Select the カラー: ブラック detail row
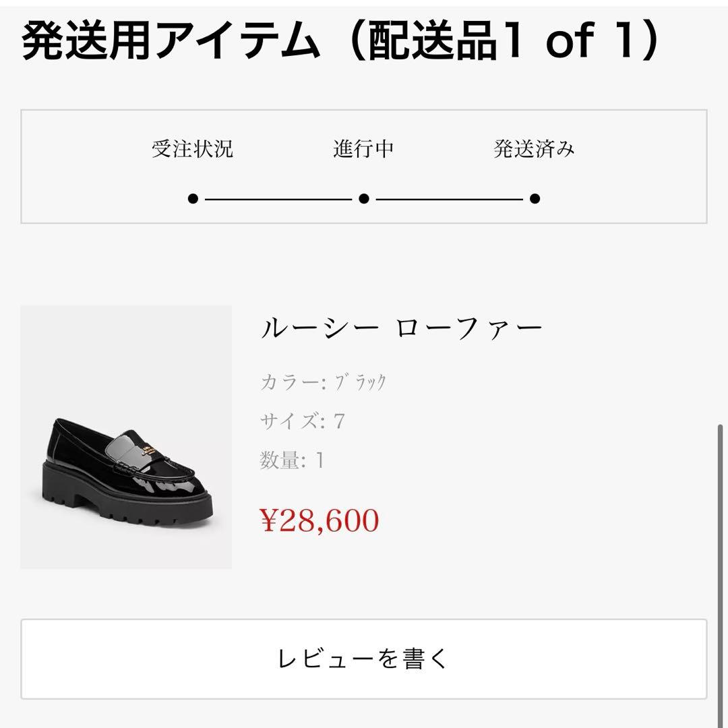728x728 pixels. 324,382
